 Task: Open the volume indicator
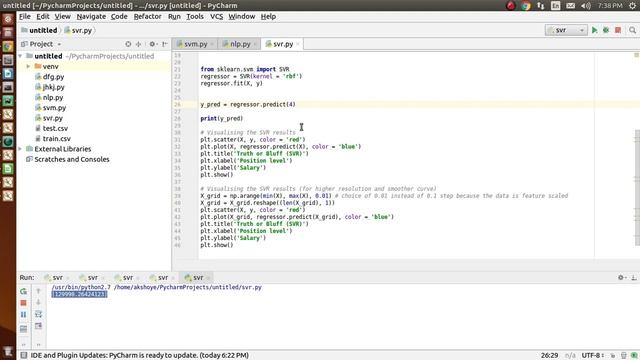click(x=586, y=5)
